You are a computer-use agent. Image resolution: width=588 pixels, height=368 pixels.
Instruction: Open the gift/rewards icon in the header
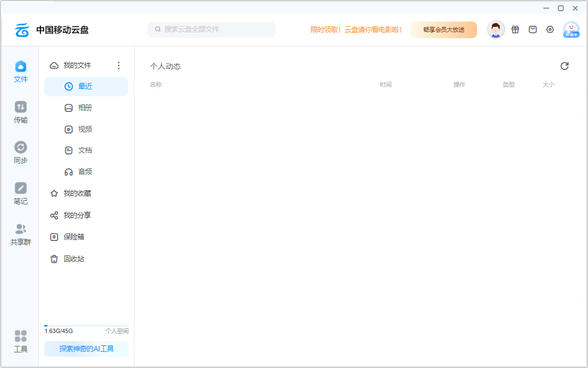pyautogui.click(x=515, y=30)
